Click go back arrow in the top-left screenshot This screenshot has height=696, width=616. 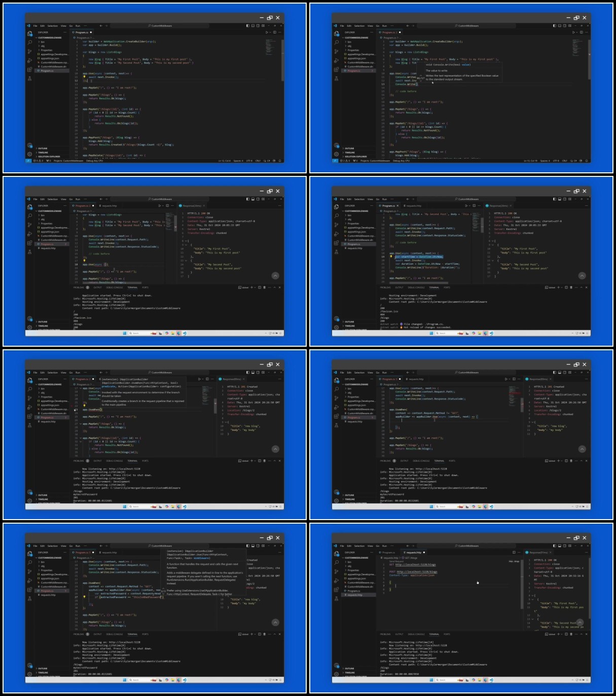pos(101,26)
